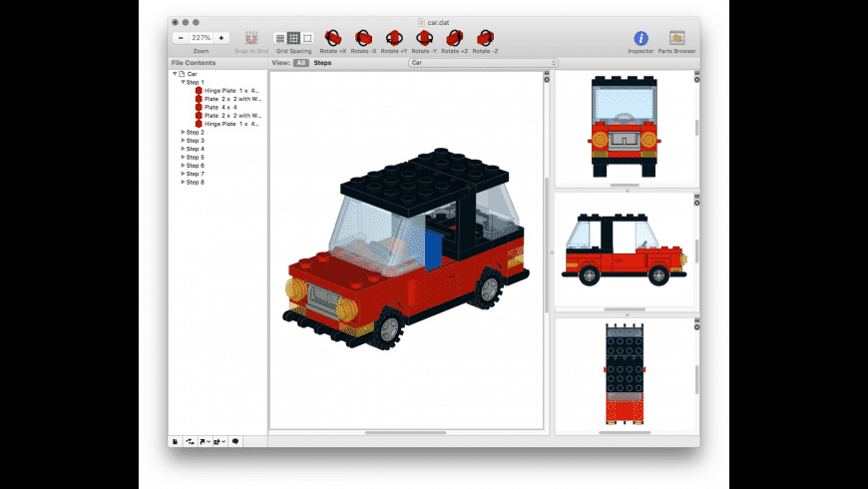This screenshot has width=868, height=489.
Task: Click the square placard button in side view corner
Action: [x=697, y=197]
